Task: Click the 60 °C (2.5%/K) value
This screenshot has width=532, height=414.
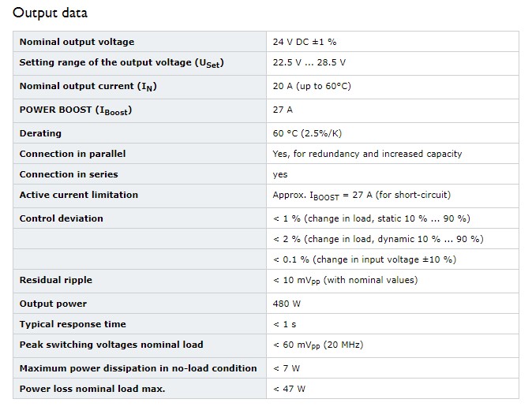Action: [307, 133]
